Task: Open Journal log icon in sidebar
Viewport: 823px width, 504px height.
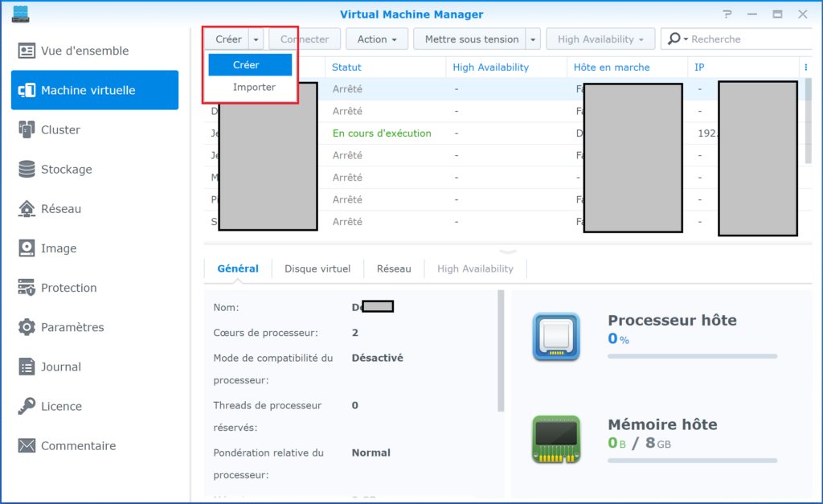Action: [27, 367]
